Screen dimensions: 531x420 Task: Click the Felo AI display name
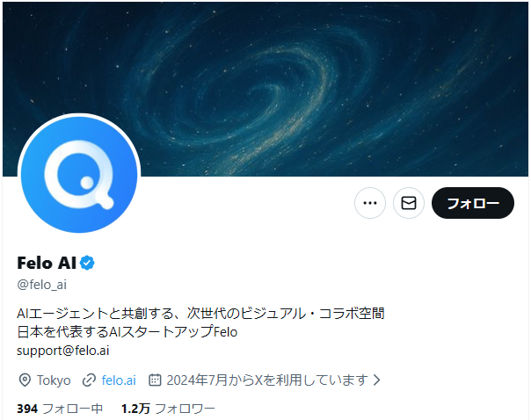(47, 263)
